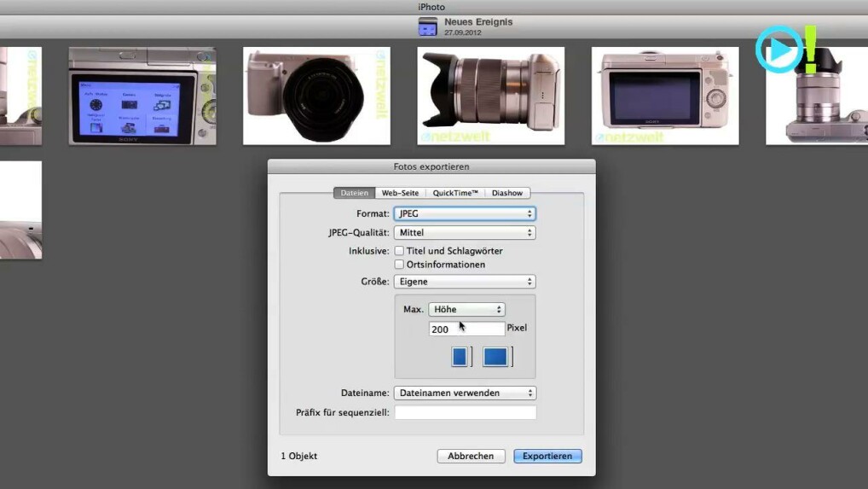Viewport: 868px width, 489px height.
Task: Select the portrait orientation icon
Action: (460, 357)
